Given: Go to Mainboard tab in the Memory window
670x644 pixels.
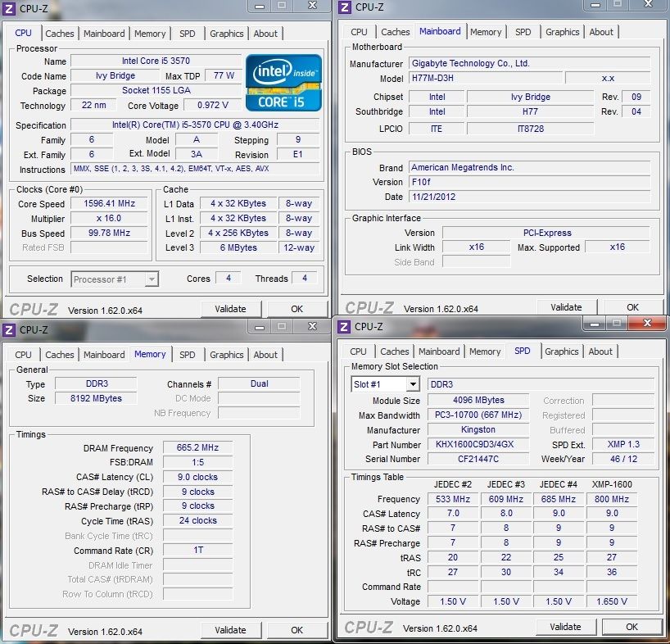Looking at the screenshot, I should point(104,355).
